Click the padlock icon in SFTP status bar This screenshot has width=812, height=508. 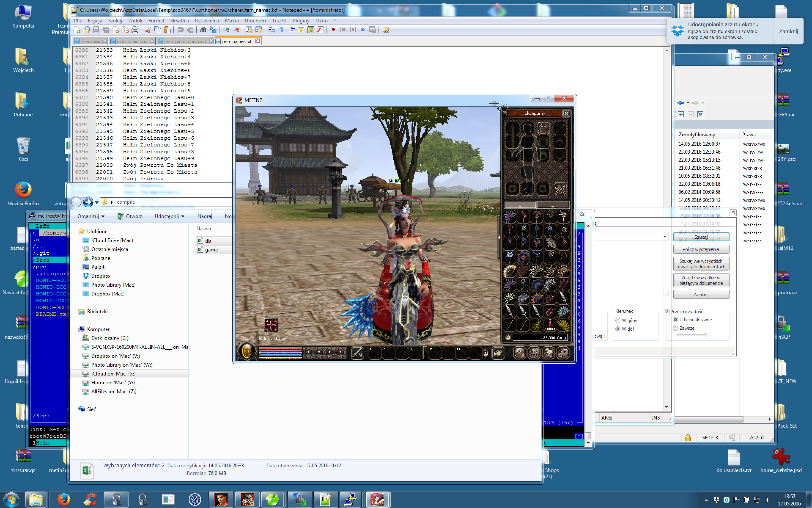(x=688, y=438)
